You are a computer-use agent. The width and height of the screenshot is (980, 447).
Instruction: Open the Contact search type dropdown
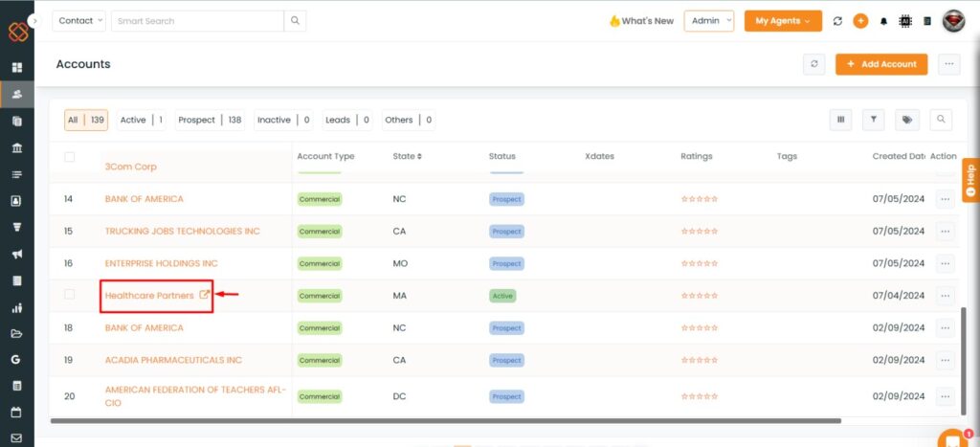tap(79, 21)
